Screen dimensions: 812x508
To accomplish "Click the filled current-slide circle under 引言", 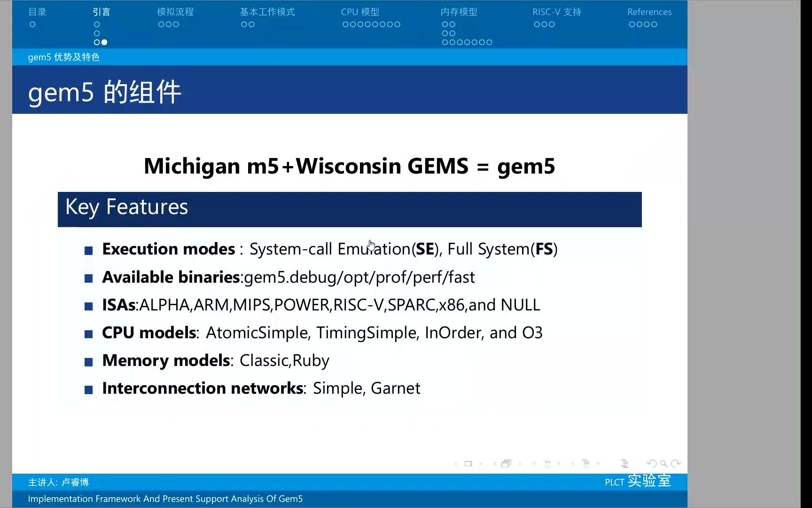I will 104,42.
